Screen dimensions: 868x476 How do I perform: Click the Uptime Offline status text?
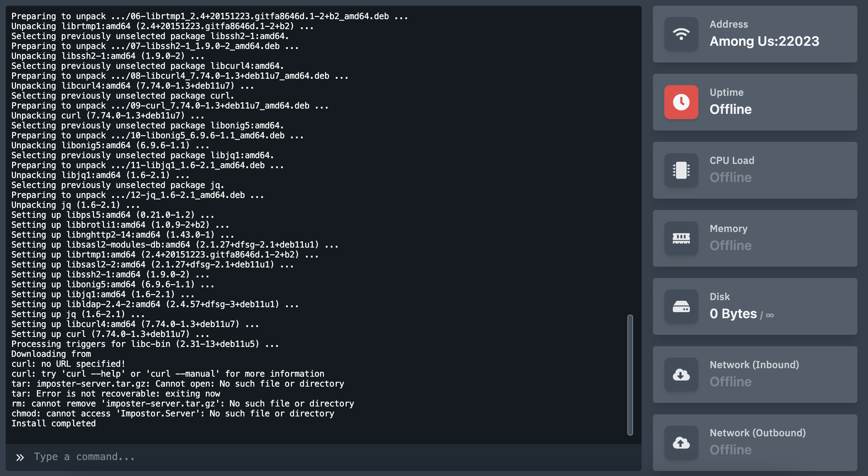coord(730,109)
